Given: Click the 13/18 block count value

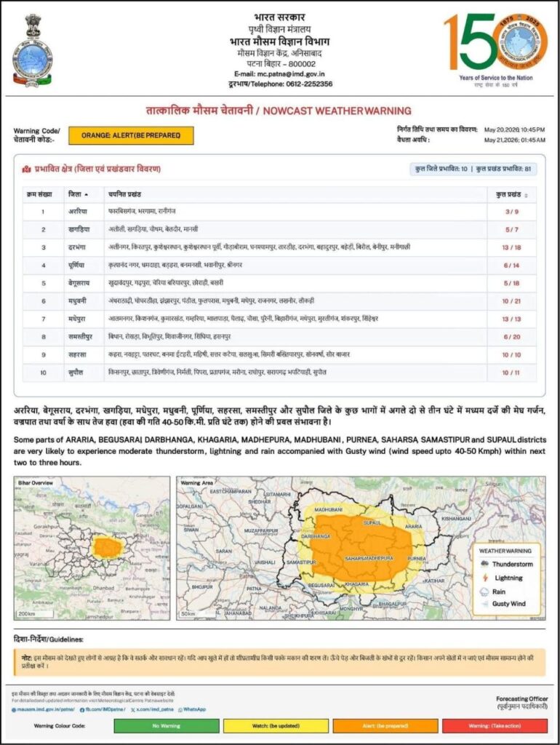Looking at the screenshot, I should (x=511, y=247).
